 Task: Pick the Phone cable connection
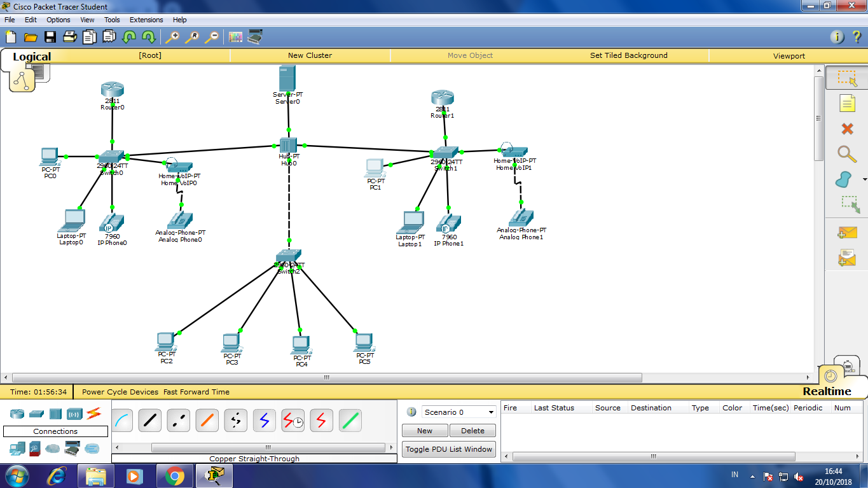236,420
